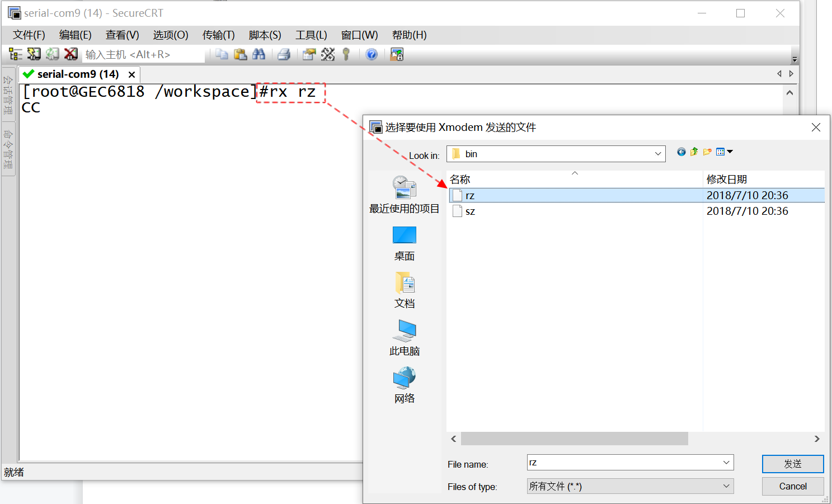
Task: Open the 查看(V) menu
Action: 123,35
